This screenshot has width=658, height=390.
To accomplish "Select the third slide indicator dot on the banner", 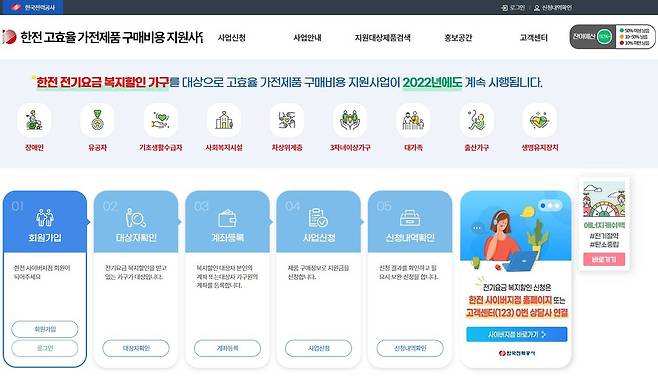I will 557,205.
